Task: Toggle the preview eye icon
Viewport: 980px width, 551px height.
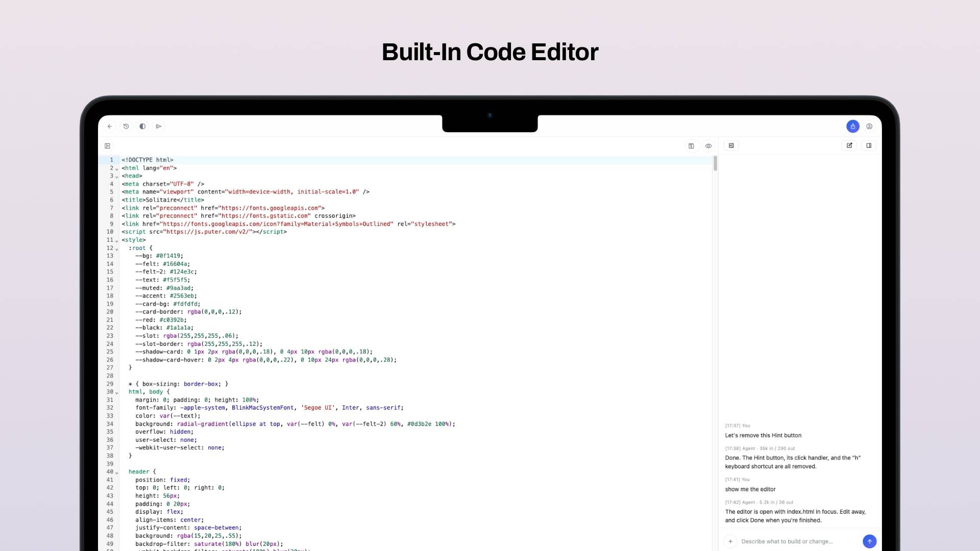Action: tap(708, 146)
